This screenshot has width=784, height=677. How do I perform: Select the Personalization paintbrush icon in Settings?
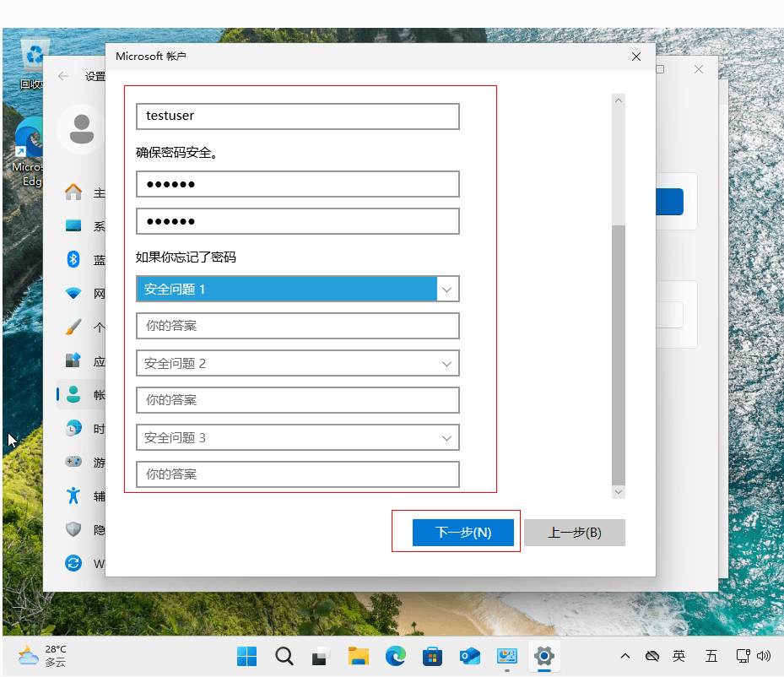coord(73,327)
